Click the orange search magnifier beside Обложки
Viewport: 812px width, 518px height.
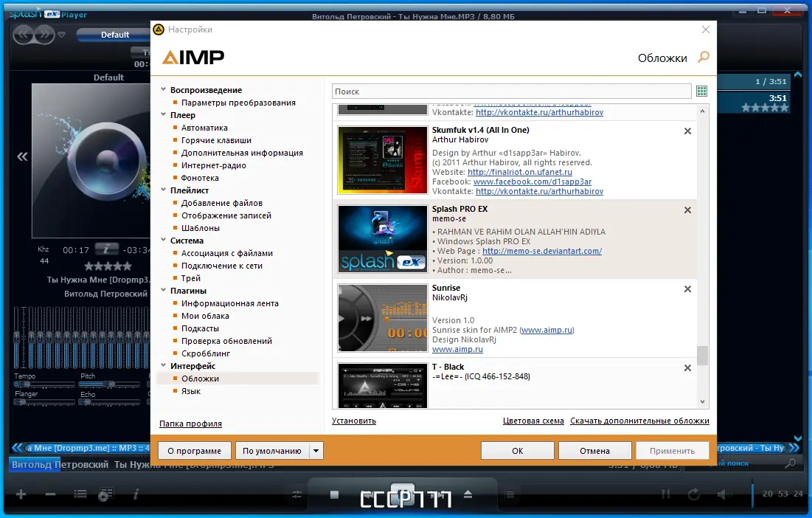[704, 57]
